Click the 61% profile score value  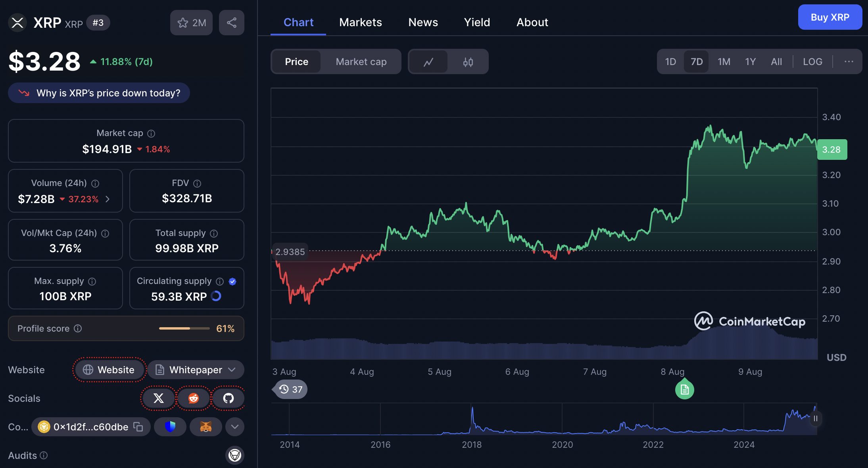tap(225, 328)
